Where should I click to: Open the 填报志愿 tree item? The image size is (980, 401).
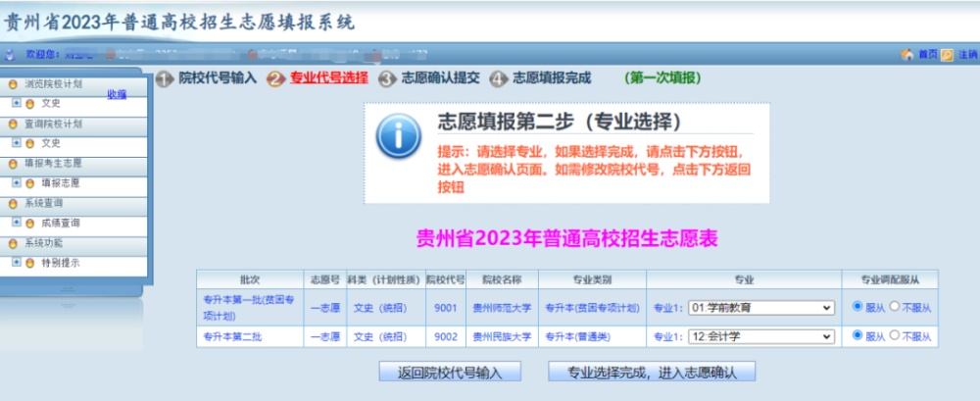pos(61,184)
